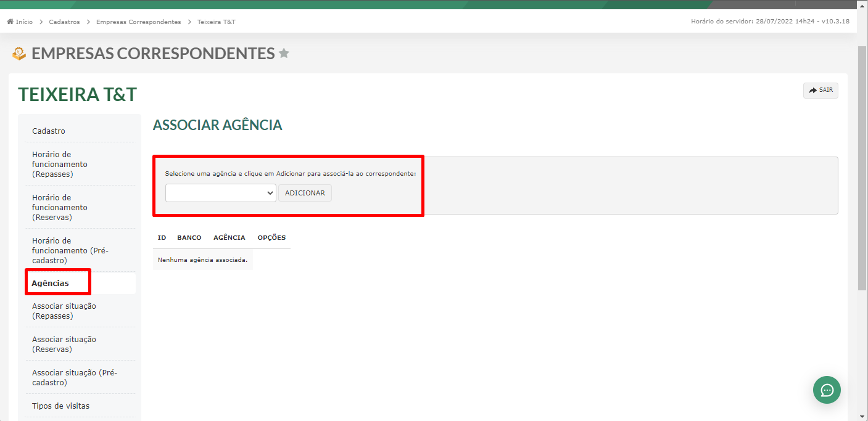Click the SAIR button

coord(820,90)
